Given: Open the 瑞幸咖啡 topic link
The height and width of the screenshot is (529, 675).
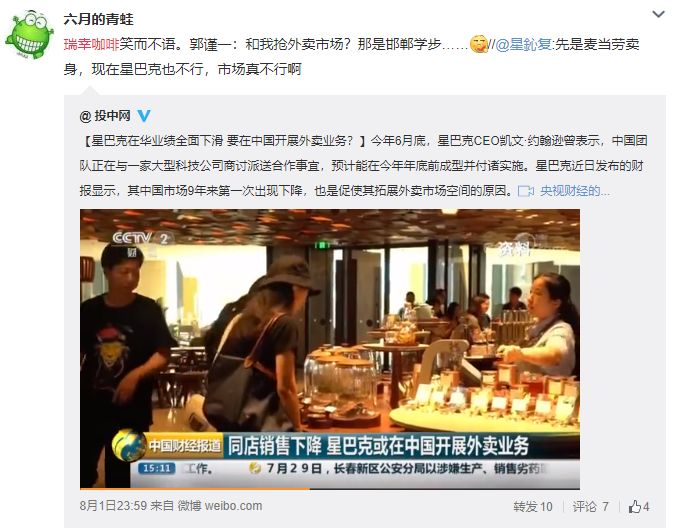Looking at the screenshot, I should tap(91, 44).
